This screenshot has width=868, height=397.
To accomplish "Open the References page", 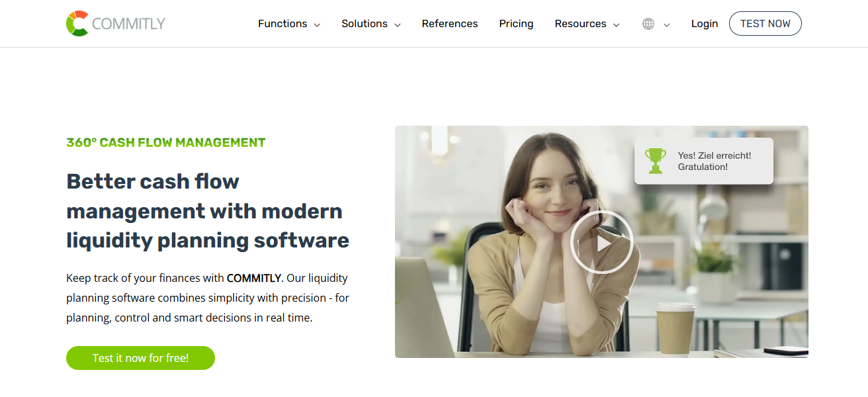I will click(x=450, y=24).
